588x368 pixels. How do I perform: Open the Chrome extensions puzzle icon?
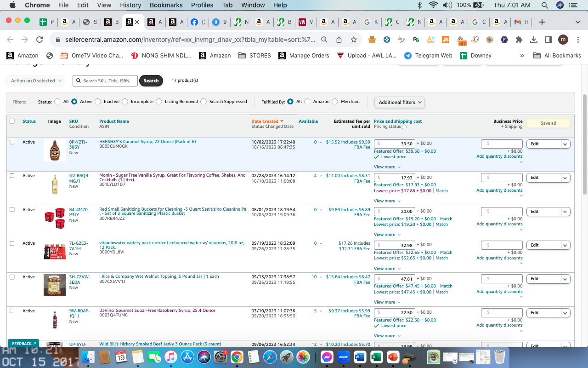click(519, 40)
